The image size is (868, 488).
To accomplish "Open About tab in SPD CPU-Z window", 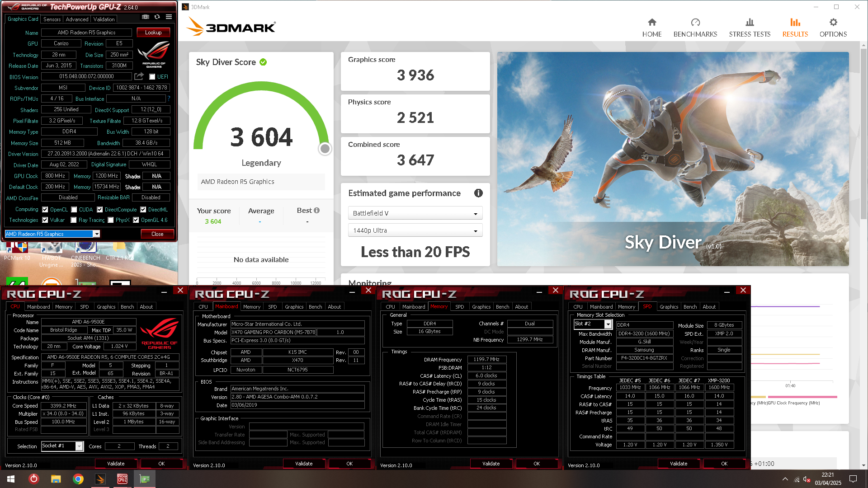I will (709, 307).
